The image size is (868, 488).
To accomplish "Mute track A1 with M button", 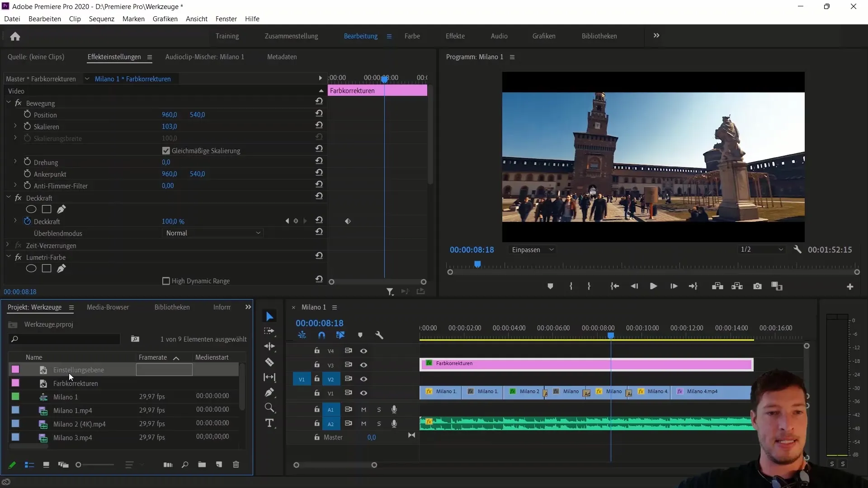I will pyautogui.click(x=363, y=410).
